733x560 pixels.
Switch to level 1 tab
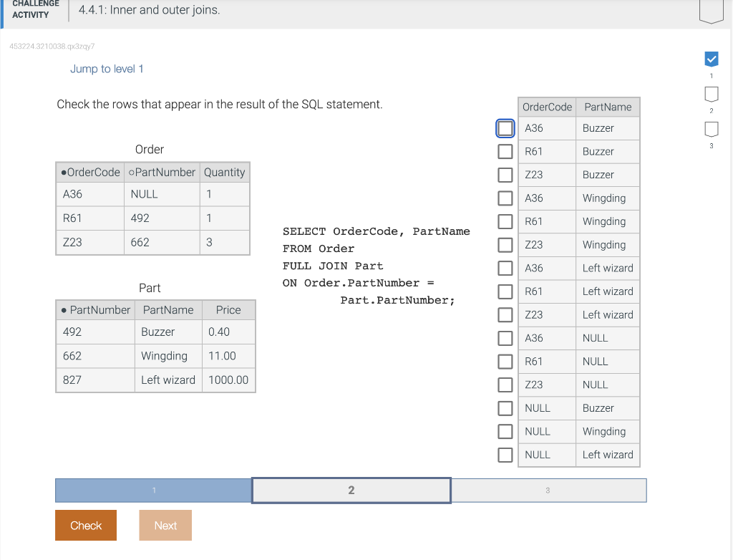coord(153,490)
